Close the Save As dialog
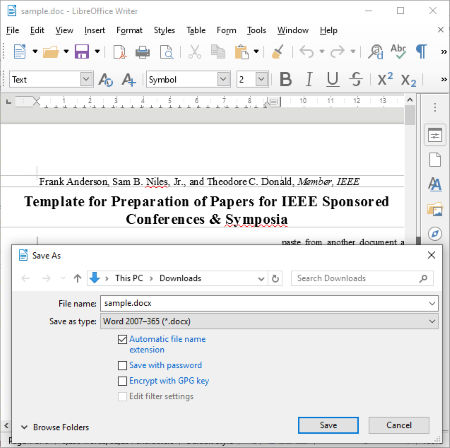This screenshot has height=448, width=450. pos(431,255)
